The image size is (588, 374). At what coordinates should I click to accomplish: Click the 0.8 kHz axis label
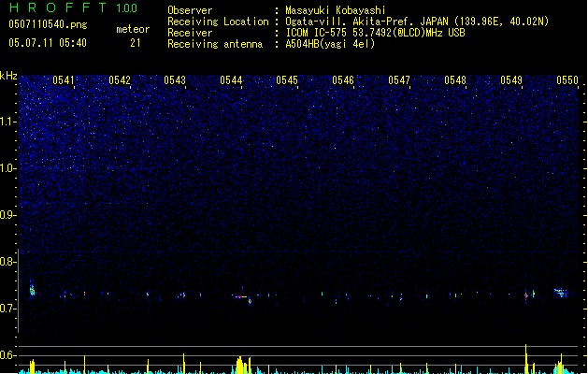[x=7, y=262]
